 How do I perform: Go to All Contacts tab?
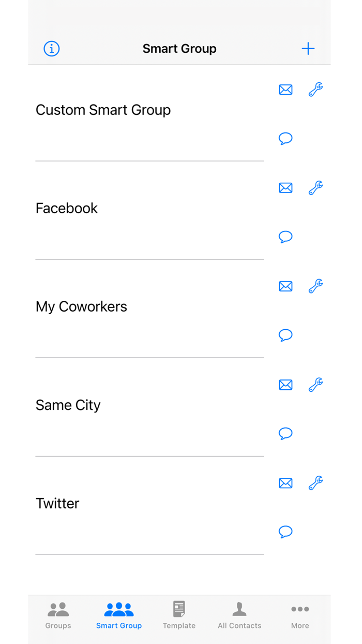pyautogui.click(x=239, y=615)
